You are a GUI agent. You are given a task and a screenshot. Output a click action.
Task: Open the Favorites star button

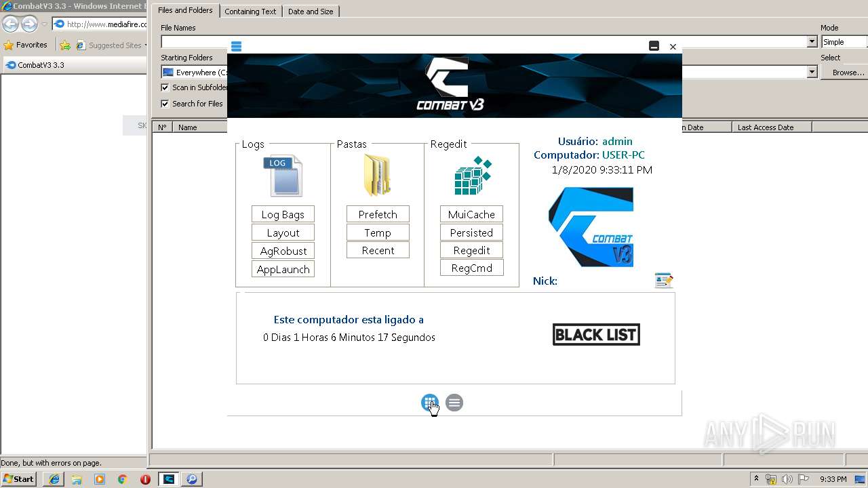click(26, 45)
